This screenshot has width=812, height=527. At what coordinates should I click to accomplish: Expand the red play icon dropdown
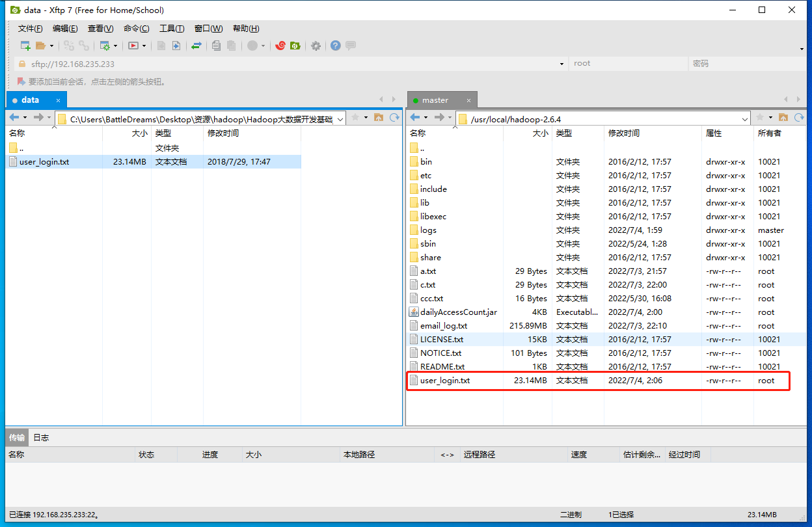click(x=144, y=46)
